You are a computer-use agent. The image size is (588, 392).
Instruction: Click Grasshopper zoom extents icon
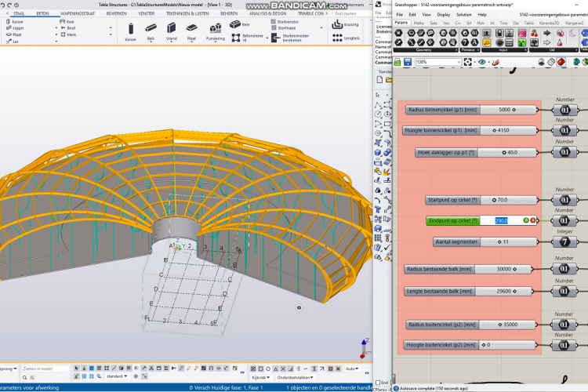[x=467, y=62]
